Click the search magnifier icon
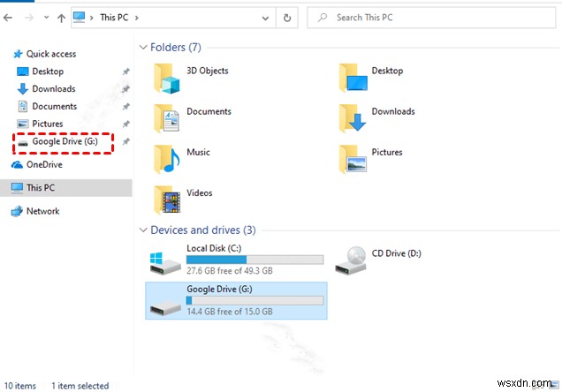The width and height of the screenshot is (562, 392). (323, 17)
